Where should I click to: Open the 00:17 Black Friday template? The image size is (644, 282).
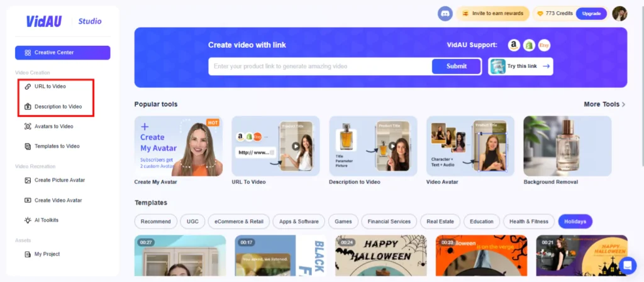(x=280, y=256)
